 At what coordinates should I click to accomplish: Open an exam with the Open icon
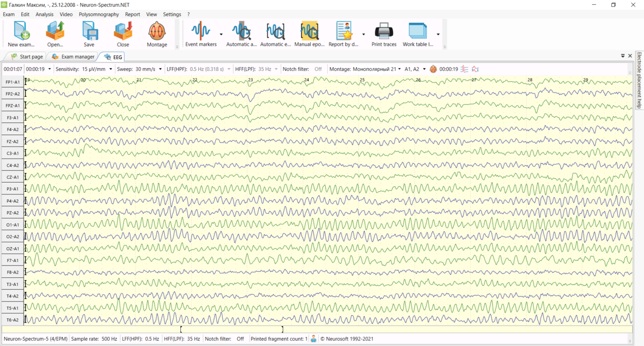[x=55, y=31]
